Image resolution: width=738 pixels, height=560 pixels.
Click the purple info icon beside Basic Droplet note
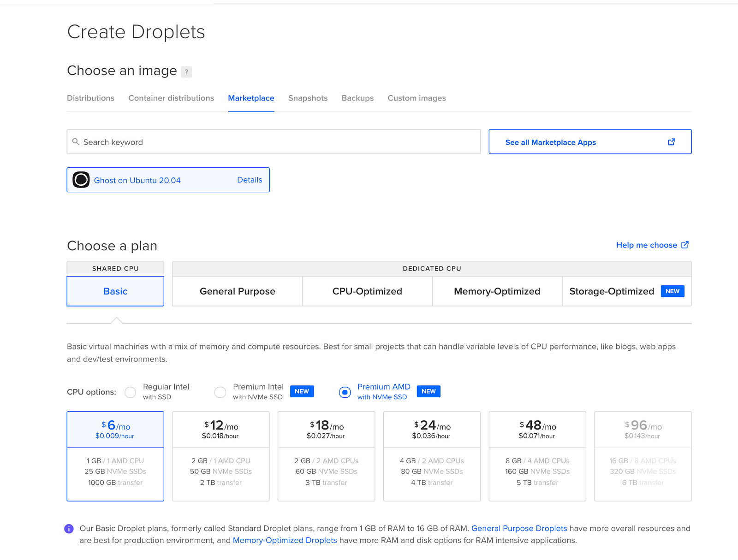pos(69,529)
